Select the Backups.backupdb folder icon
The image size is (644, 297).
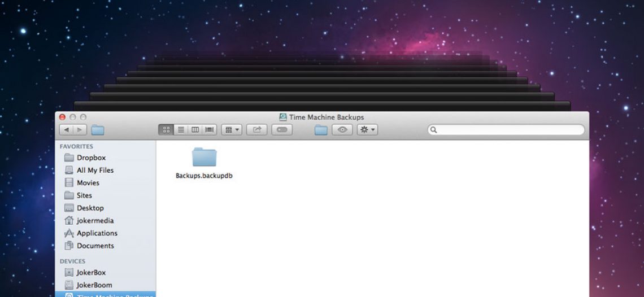pos(204,157)
